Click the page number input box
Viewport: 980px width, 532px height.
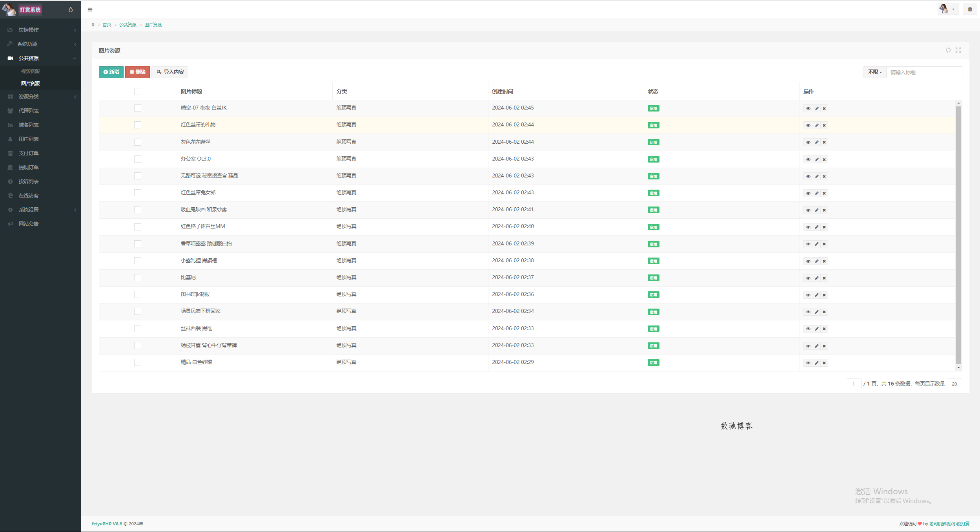pos(853,384)
